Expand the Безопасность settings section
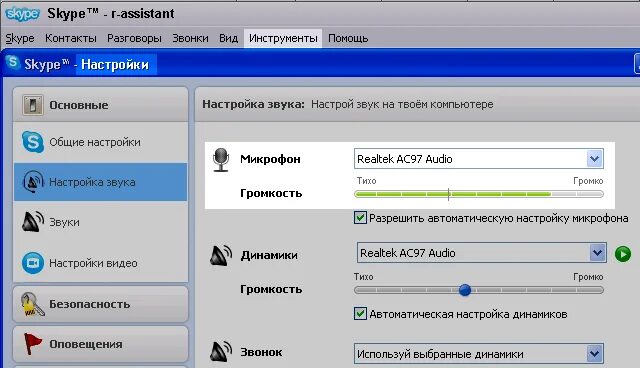 click(x=101, y=304)
